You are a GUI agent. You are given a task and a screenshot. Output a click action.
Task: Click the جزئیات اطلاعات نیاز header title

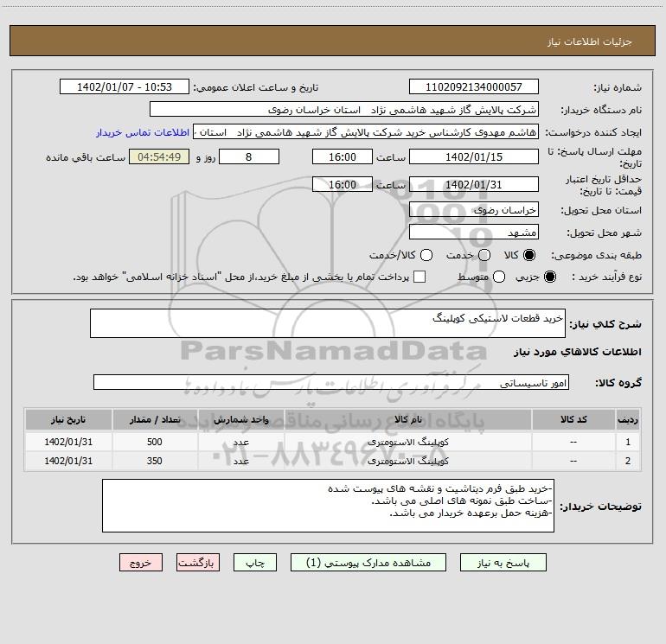[x=590, y=41]
